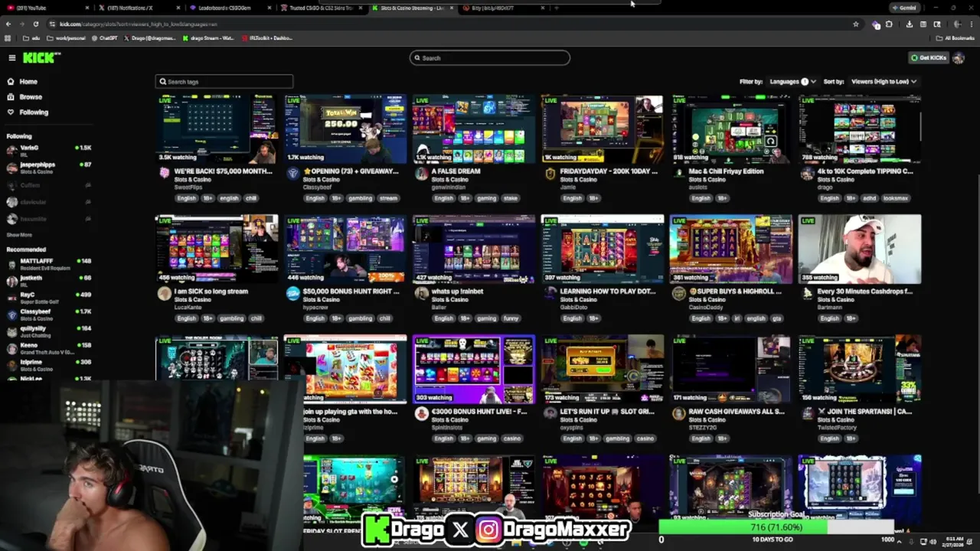Image resolution: width=980 pixels, height=551 pixels.
Task: Expand the Languages filter dropdown
Action: [792, 81]
